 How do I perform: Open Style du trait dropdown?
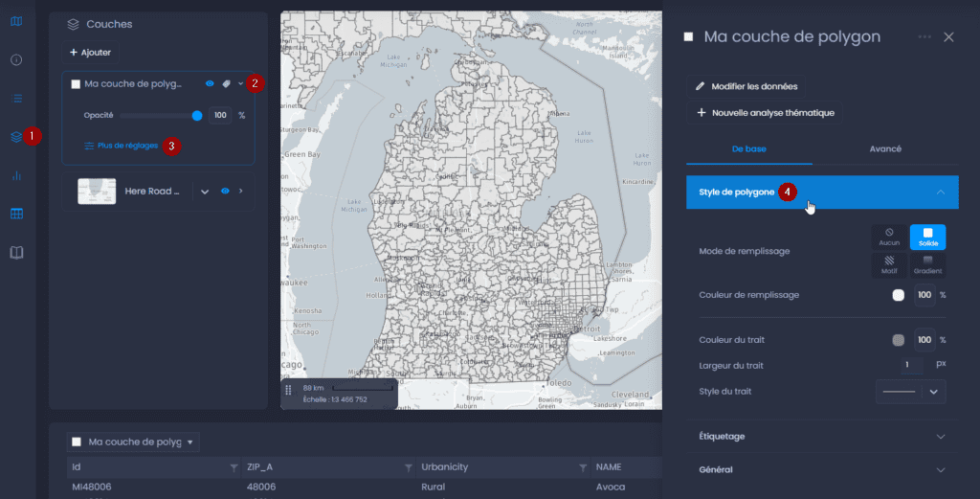coord(911,392)
